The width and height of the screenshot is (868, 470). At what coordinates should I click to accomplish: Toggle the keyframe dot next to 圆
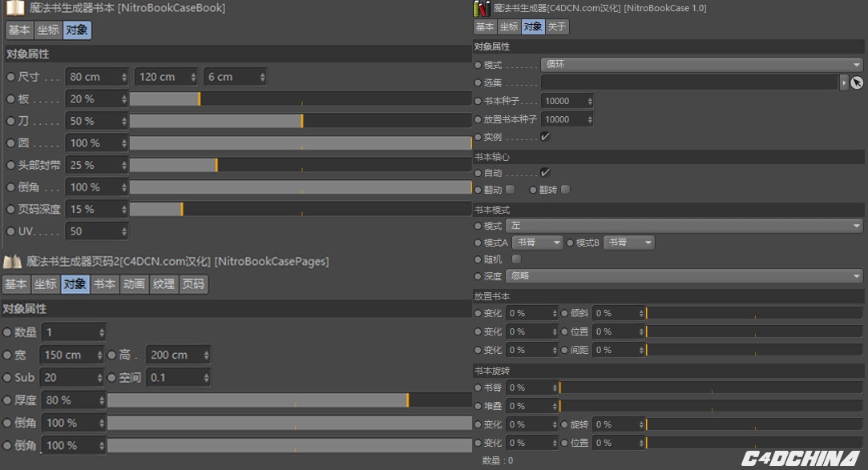click(x=10, y=143)
